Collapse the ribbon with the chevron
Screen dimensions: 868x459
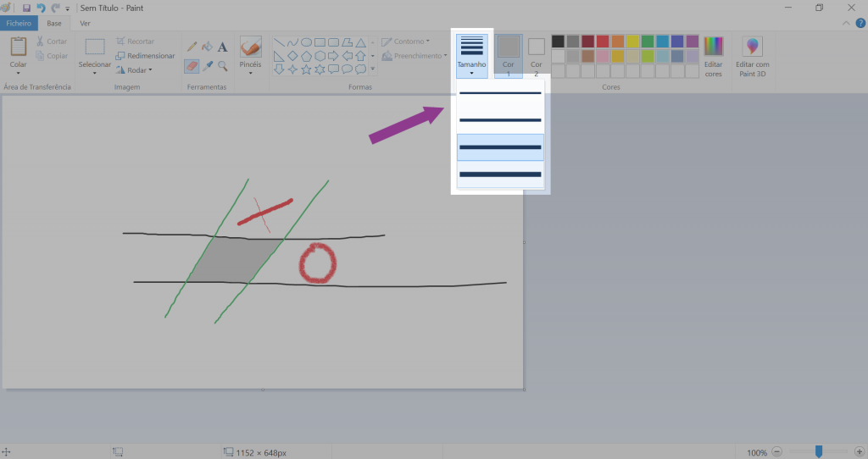coord(846,23)
